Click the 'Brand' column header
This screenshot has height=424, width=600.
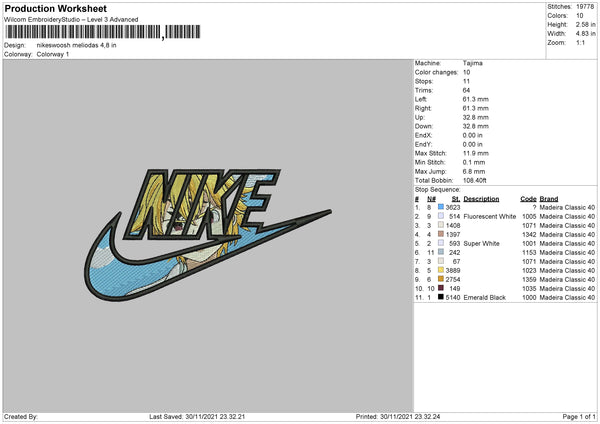click(549, 199)
